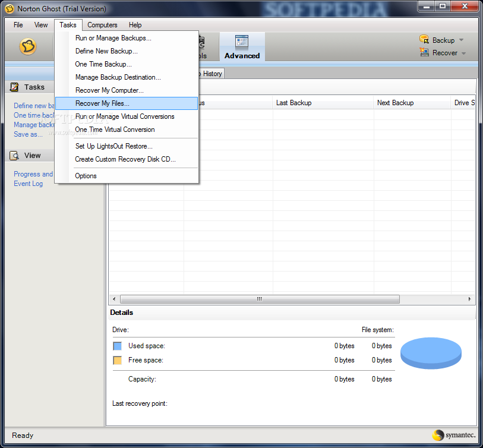This screenshot has width=483, height=448.
Task: Click the Capacity label
Action: tap(142, 379)
